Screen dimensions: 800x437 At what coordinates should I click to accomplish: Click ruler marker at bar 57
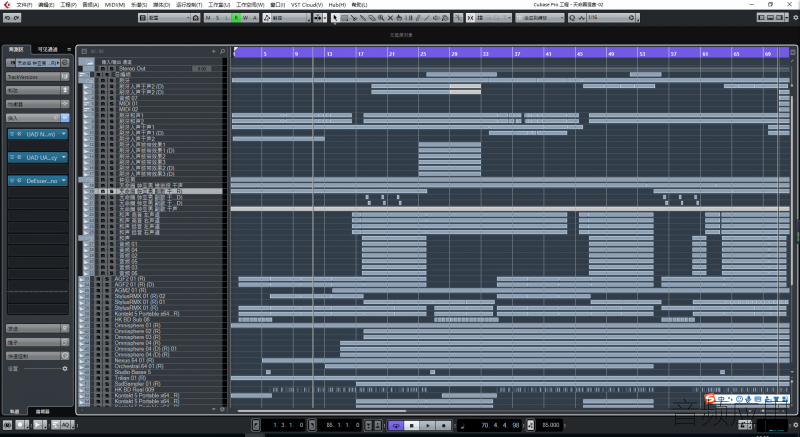(x=673, y=54)
